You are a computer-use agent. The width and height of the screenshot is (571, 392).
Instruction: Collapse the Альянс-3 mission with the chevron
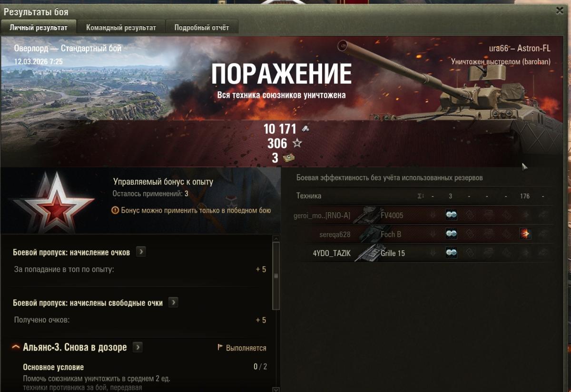tap(16, 347)
